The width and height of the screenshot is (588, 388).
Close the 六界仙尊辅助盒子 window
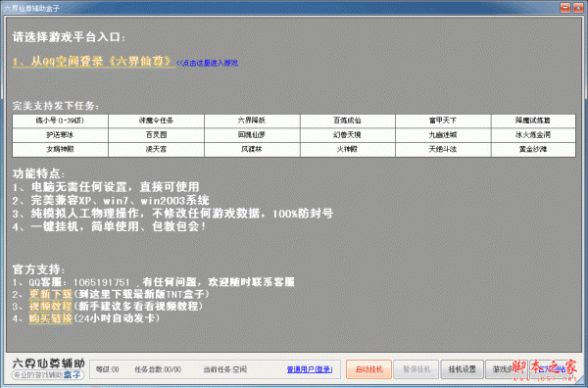[578, 8]
